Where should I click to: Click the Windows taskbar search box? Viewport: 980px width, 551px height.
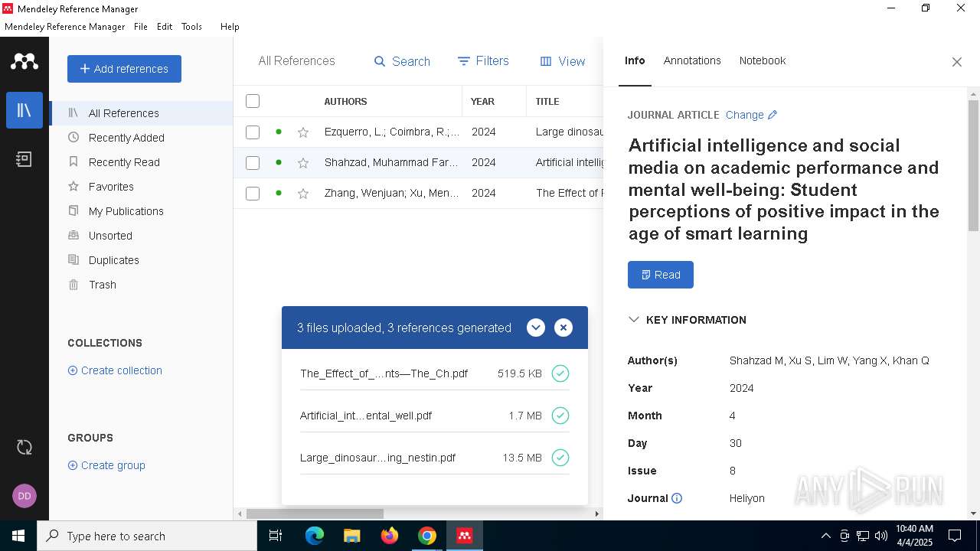tap(147, 536)
